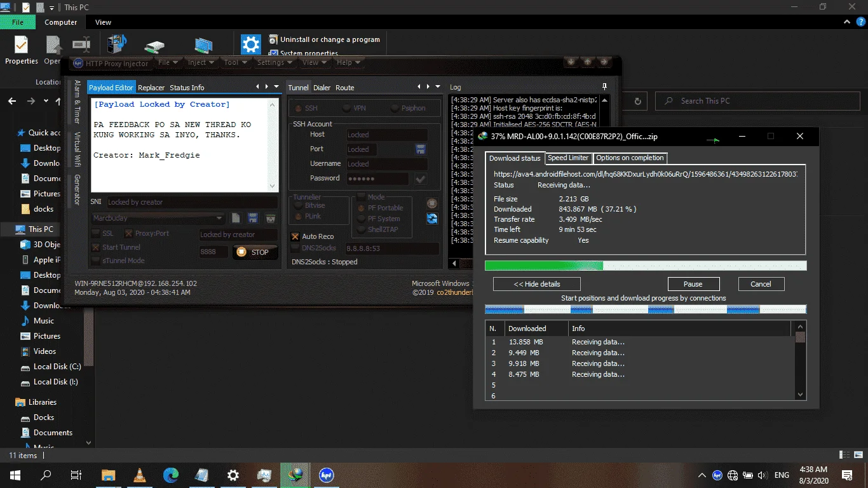This screenshot has width=868, height=488.
Task: Select the PF System mode radio button
Action: 362,219
